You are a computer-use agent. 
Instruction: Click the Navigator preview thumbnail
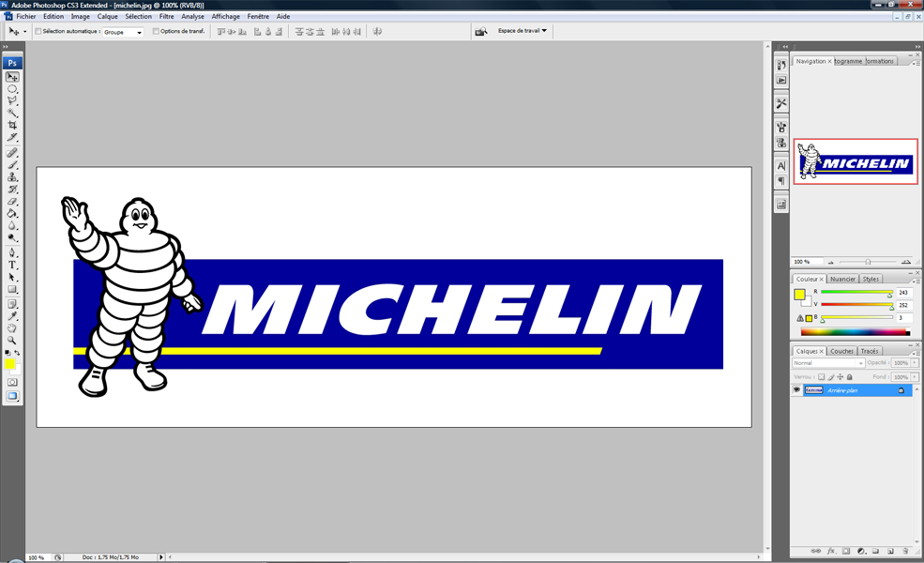click(856, 161)
